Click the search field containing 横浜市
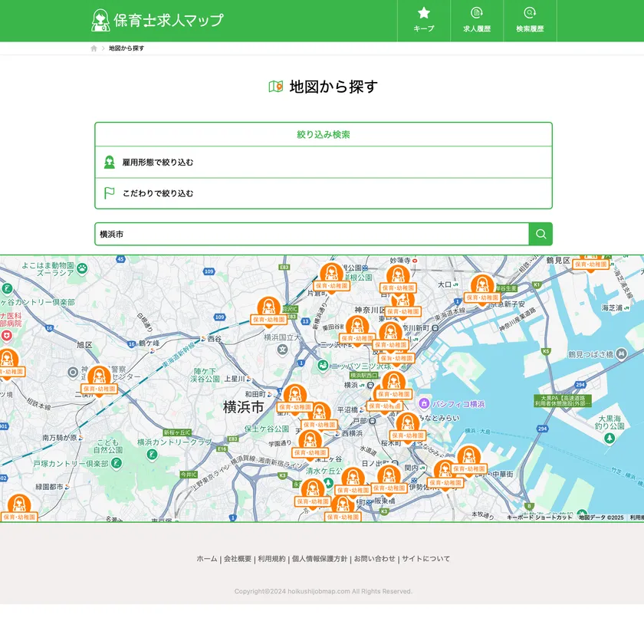The width and height of the screenshot is (644, 644). point(307,232)
